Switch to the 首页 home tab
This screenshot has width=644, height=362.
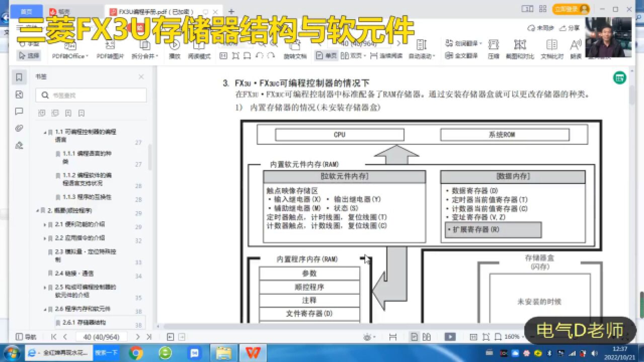tap(26, 11)
